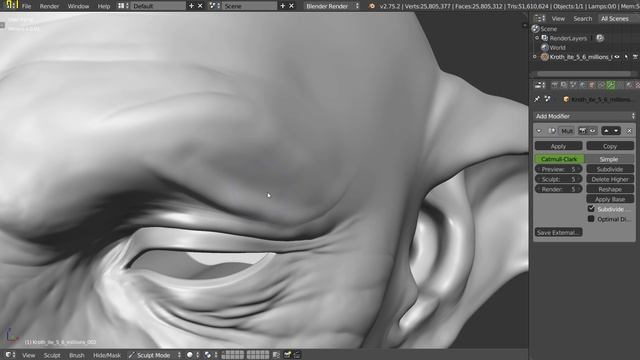Toggle renderability of Kroth_lite object
The width and height of the screenshot is (640, 360).
click(636, 57)
